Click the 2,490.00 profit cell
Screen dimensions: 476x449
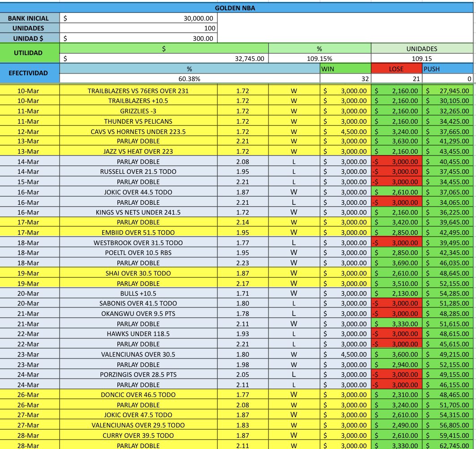coord(396,425)
